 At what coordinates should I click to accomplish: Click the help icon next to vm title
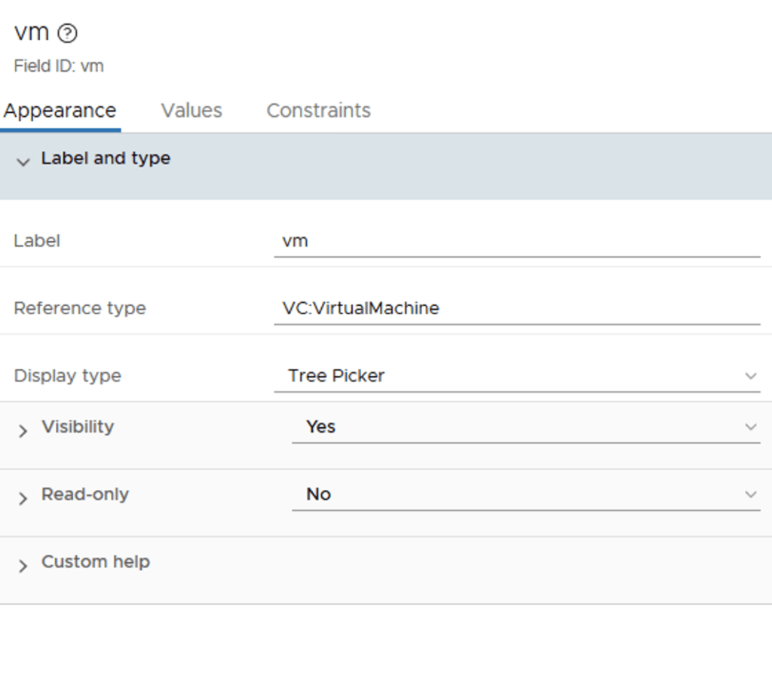pyautogui.click(x=67, y=33)
